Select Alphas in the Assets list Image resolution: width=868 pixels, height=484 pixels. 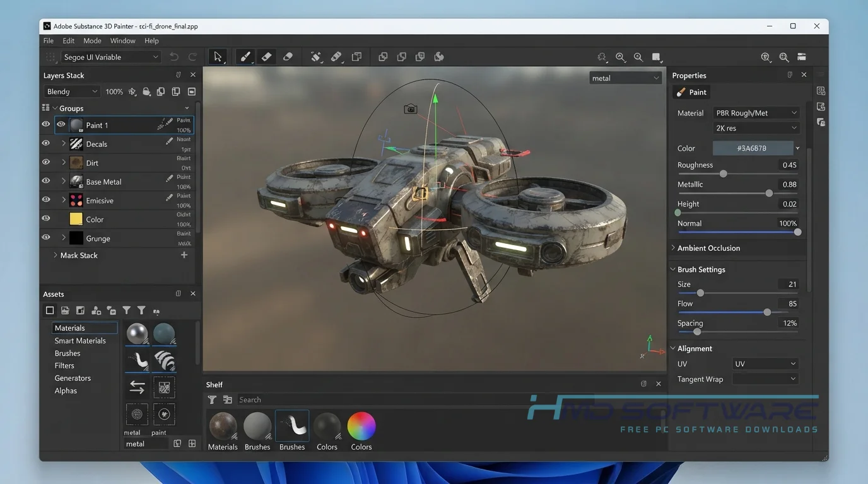pyautogui.click(x=66, y=391)
